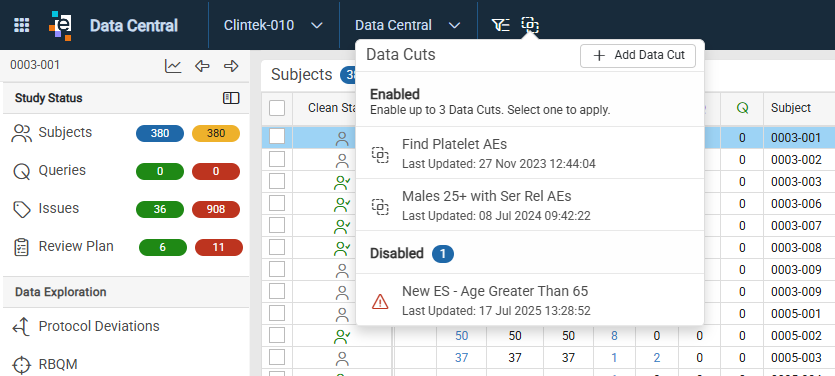Select New ES - Age Greater Than 65
Image resolution: width=835 pixels, height=376 pixels.
click(x=530, y=300)
